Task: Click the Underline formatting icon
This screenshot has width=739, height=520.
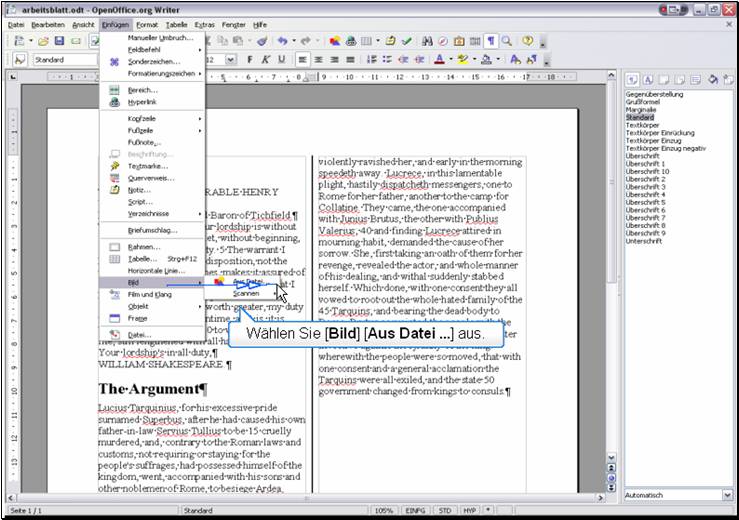Action: (282, 60)
